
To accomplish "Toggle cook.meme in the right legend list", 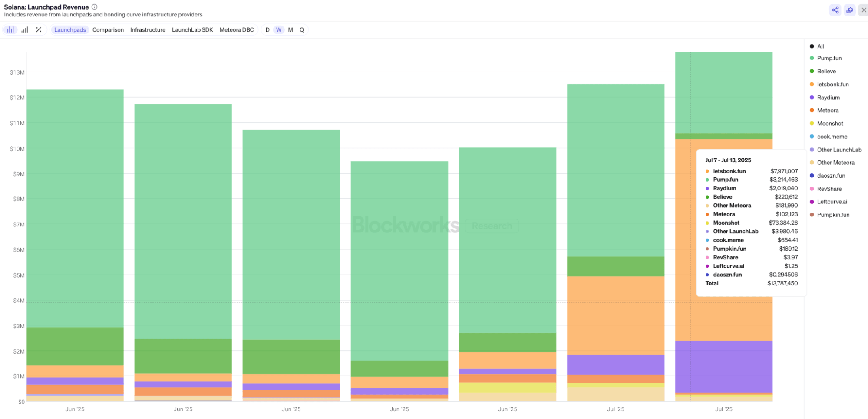I will [x=828, y=137].
